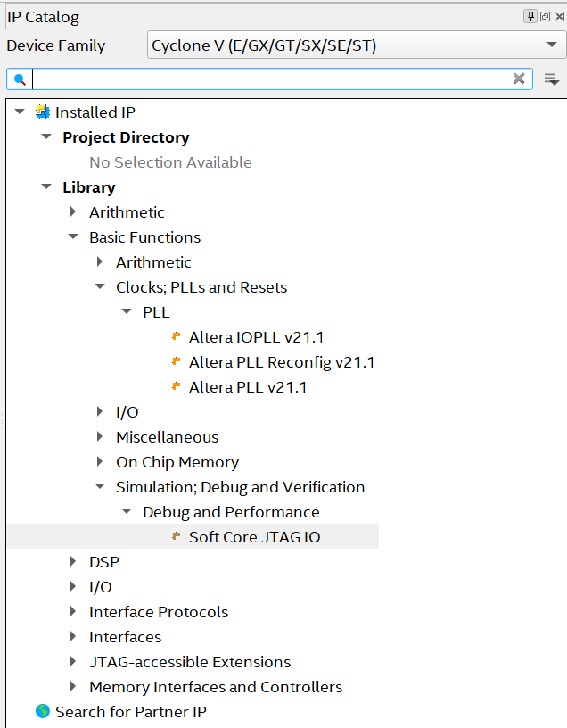Float the IP Catalog panel window
This screenshot has height=728, width=567.
pyautogui.click(x=546, y=17)
